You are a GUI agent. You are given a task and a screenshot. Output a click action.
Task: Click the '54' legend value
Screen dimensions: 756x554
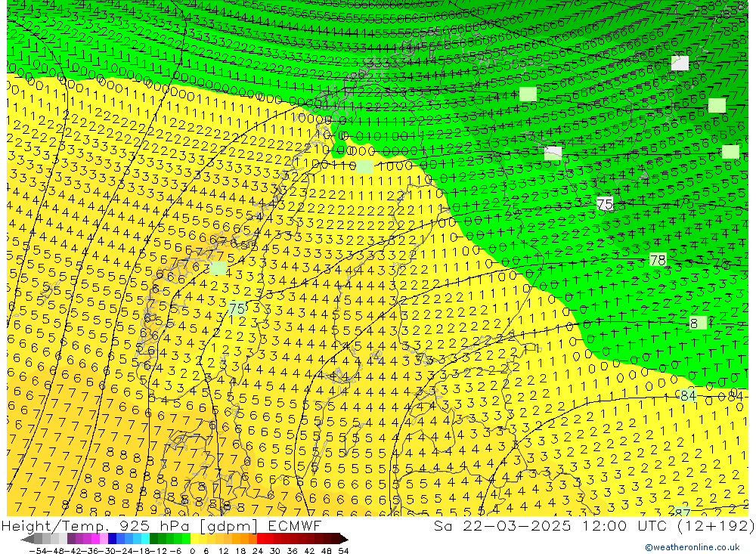pos(343,551)
